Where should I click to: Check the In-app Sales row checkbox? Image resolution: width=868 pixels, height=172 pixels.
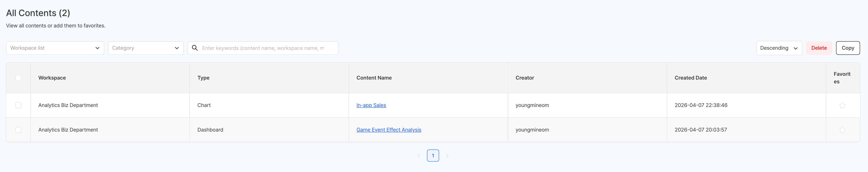click(18, 105)
